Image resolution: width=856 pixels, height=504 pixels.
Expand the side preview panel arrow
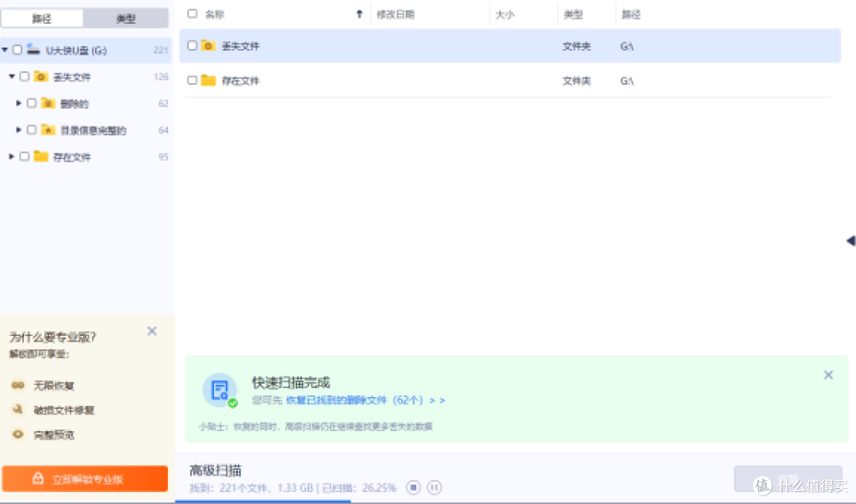[850, 240]
